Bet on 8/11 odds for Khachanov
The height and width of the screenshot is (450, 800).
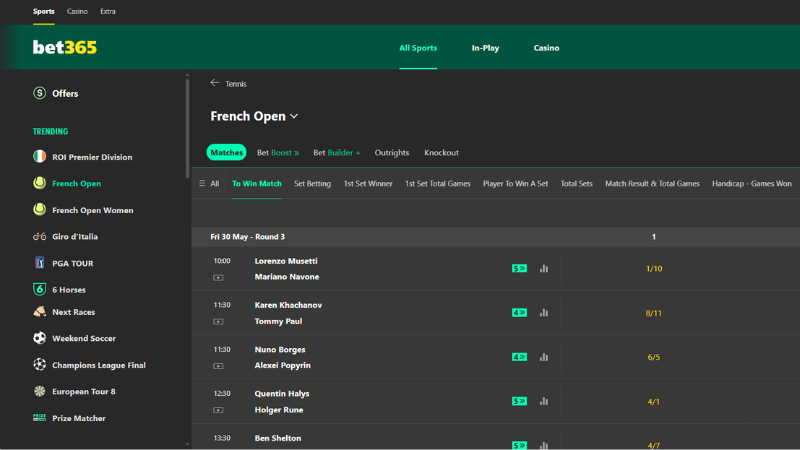654,313
